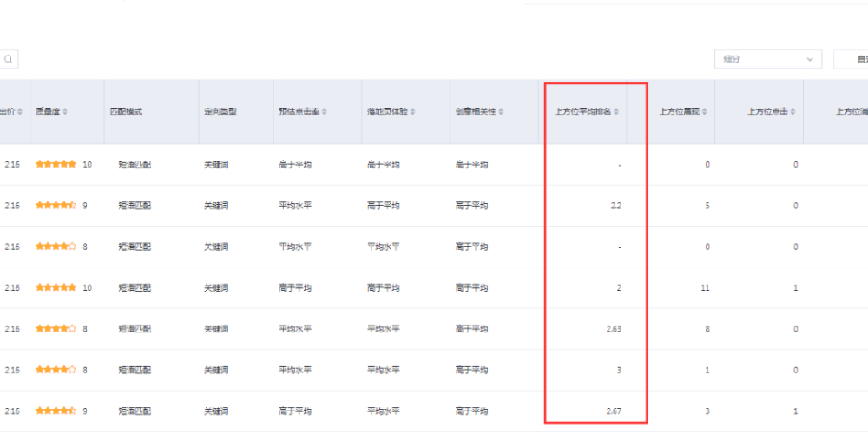Sort by 质量度 using its sort icon
Screen dimensions: 868x441
pos(65,112)
